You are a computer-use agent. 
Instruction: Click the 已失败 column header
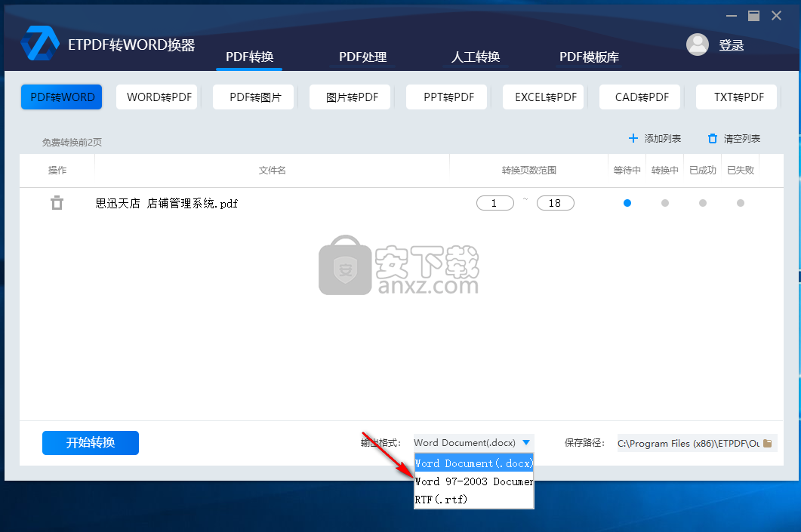740,171
